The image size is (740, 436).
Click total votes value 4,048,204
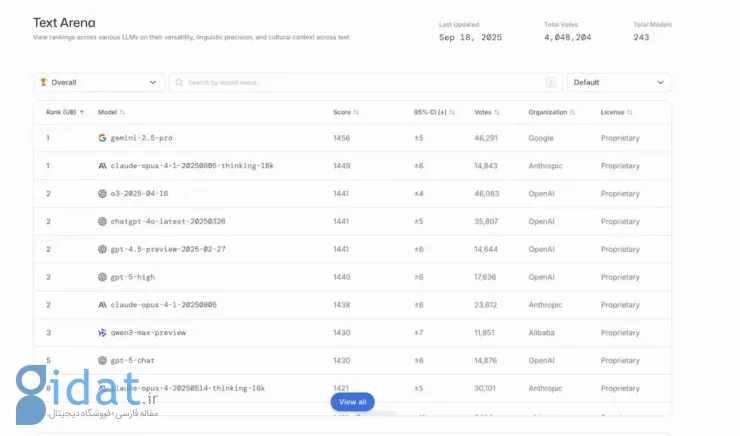point(567,37)
